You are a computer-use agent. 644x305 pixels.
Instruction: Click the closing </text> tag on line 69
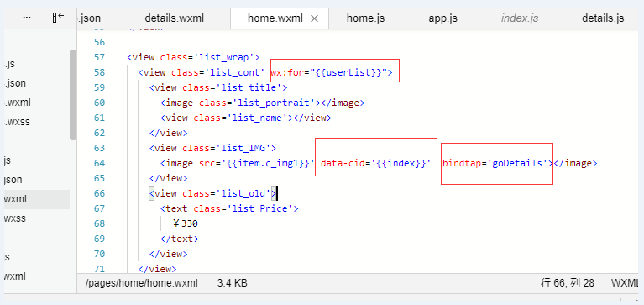tap(180, 239)
